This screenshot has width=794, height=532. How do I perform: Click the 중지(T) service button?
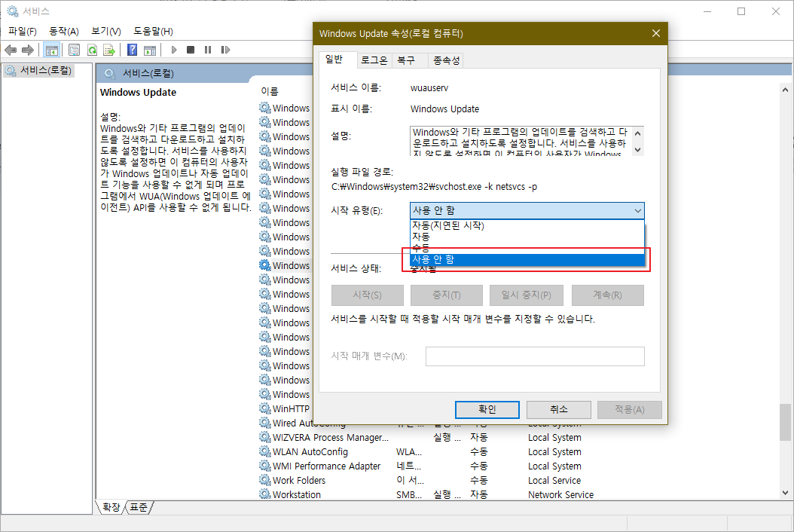click(447, 295)
